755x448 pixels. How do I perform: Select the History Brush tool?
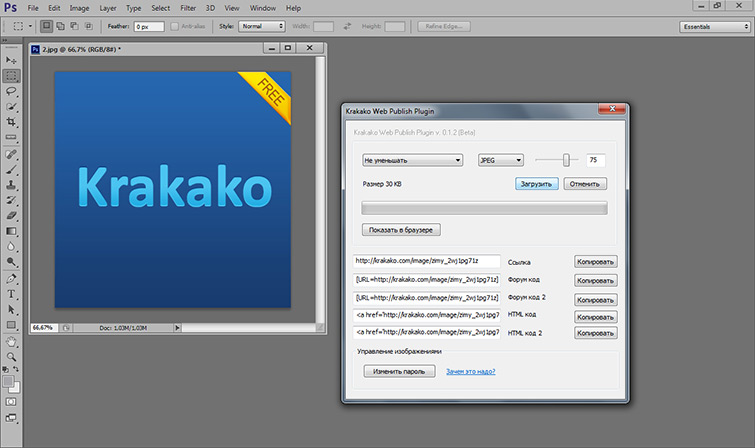click(11, 200)
